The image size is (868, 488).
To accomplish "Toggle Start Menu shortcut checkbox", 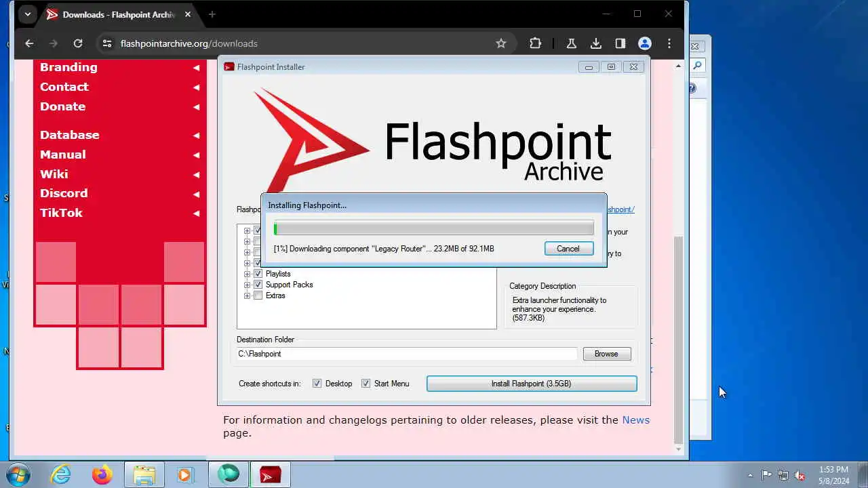I will 366,384.
